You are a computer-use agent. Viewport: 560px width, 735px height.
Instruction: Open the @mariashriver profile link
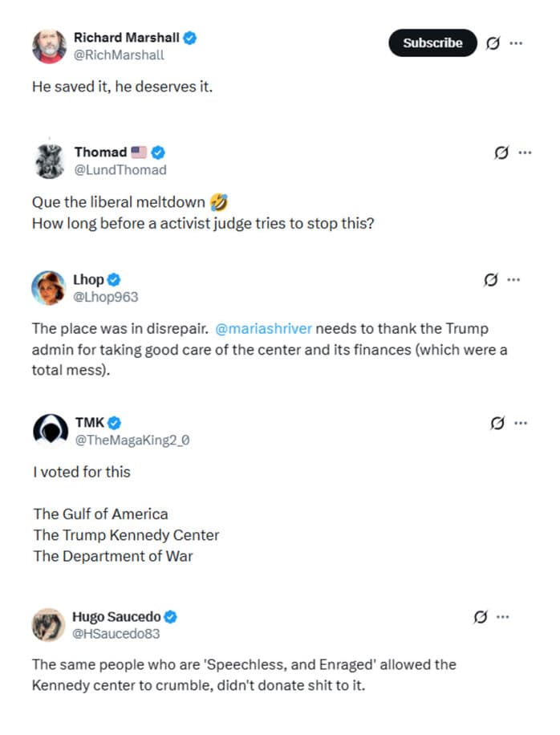point(263,328)
